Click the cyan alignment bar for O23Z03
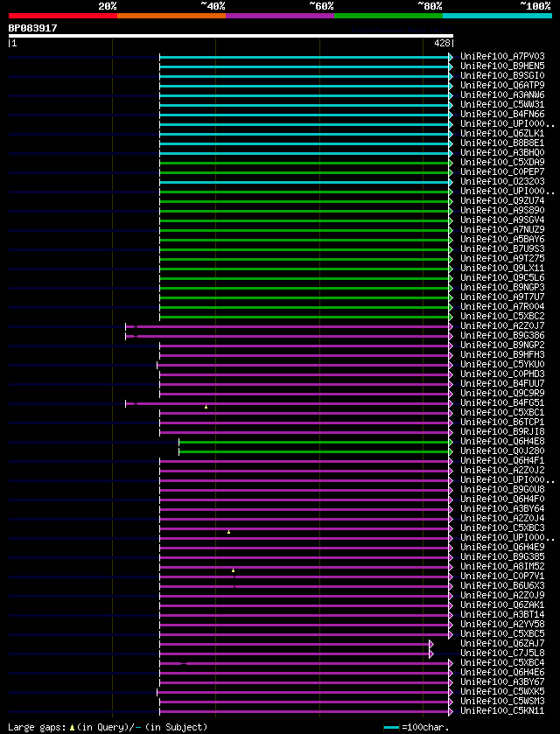 click(304, 182)
